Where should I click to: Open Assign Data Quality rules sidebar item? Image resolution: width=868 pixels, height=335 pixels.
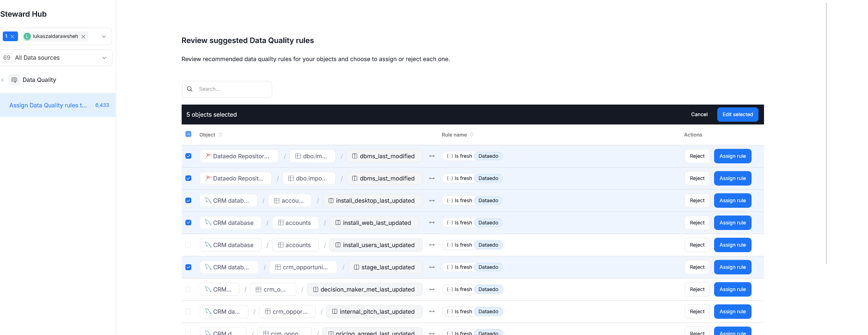coord(48,105)
